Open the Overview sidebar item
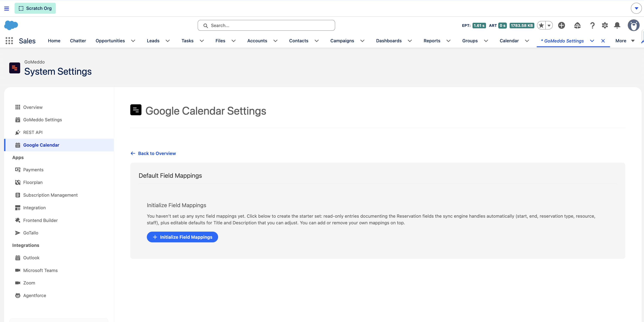The image size is (644, 322). tap(59, 107)
